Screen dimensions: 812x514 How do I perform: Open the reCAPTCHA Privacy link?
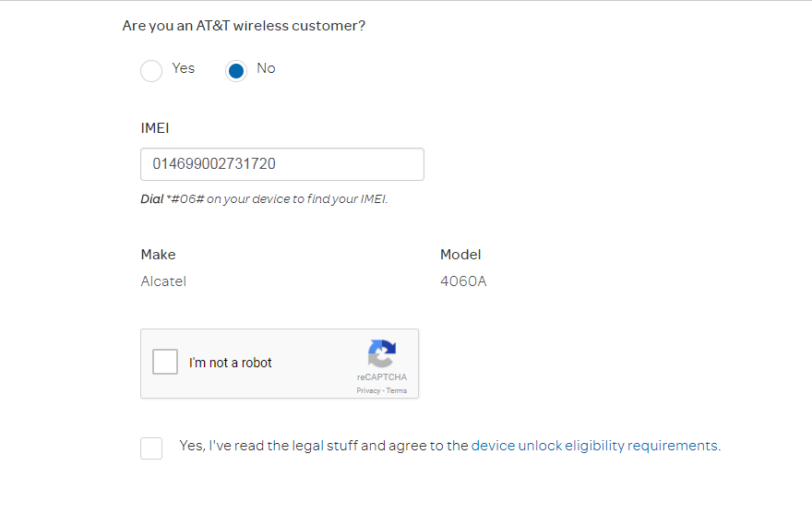(x=368, y=391)
